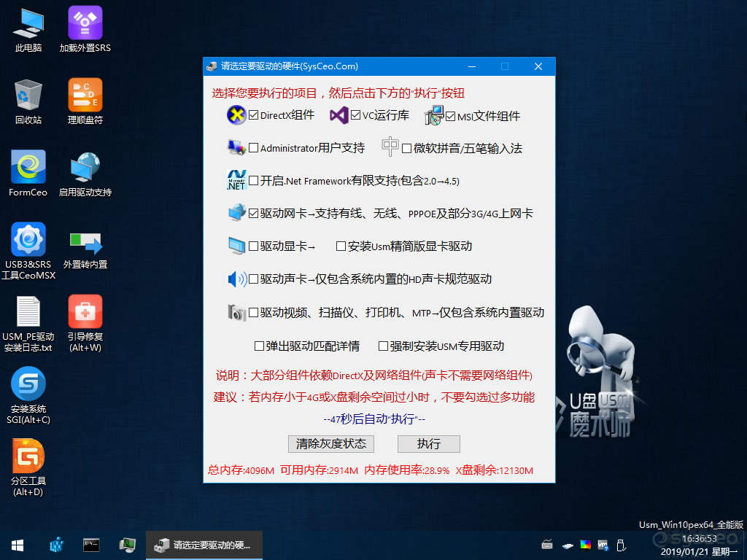
Task: Click the DirectX component yellow X icon
Action: point(236,114)
